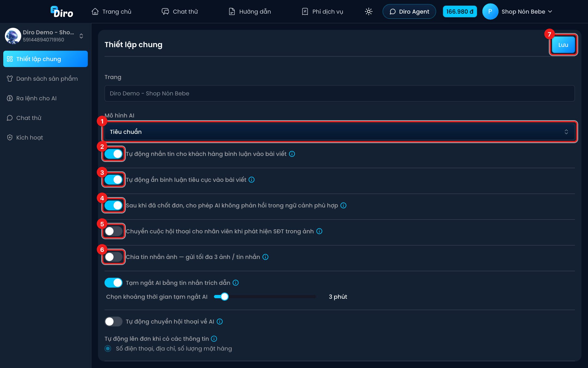Toggle auto-hide negative comments switch
This screenshot has height=368, width=588.
click(x=114, y=180)
